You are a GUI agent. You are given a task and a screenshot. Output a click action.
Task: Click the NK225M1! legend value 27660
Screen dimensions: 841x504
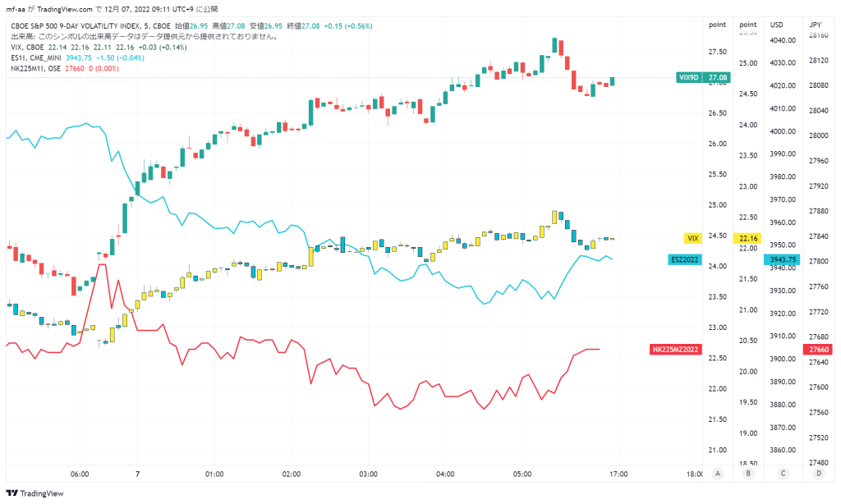tap(75, 69)
